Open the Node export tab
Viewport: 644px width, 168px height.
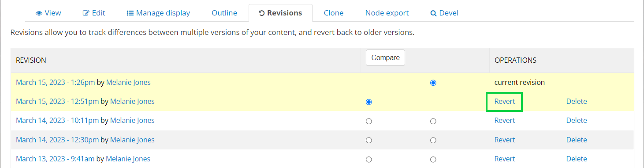[x=387, y=13]
